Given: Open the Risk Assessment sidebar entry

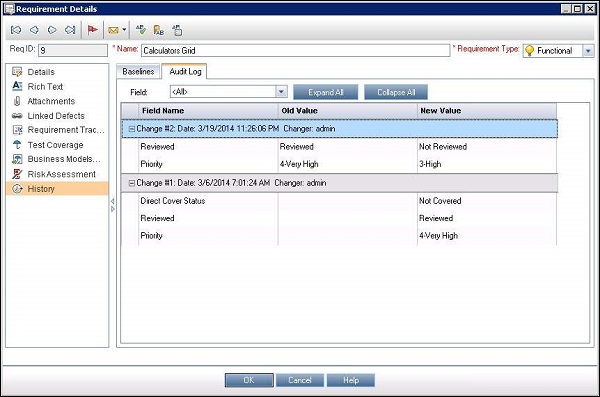Looking at the screenshot, I should [61, 174].
